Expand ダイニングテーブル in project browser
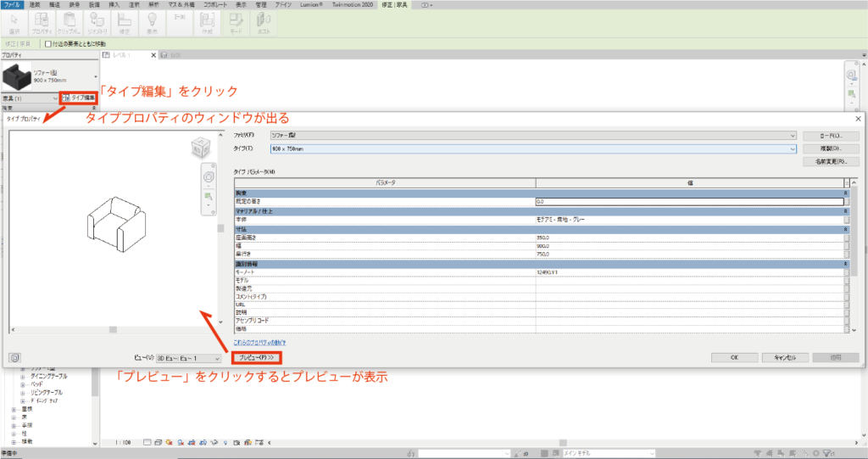868x459 pixels. pos(23,377)
